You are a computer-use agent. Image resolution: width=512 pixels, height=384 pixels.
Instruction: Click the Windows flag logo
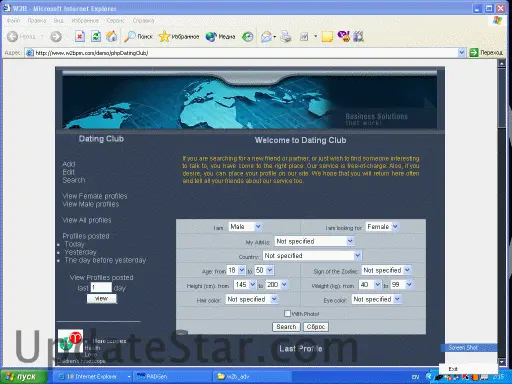click(497, 20)
